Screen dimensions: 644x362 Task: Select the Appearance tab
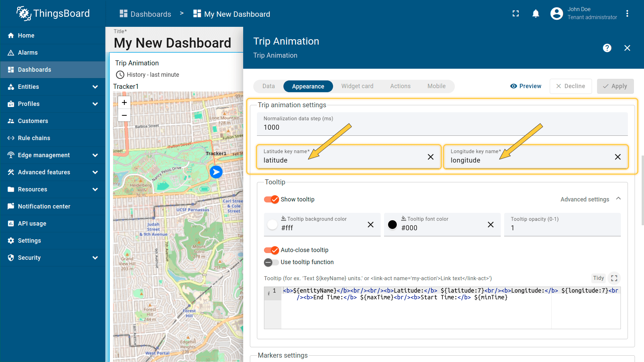[308, 86]
